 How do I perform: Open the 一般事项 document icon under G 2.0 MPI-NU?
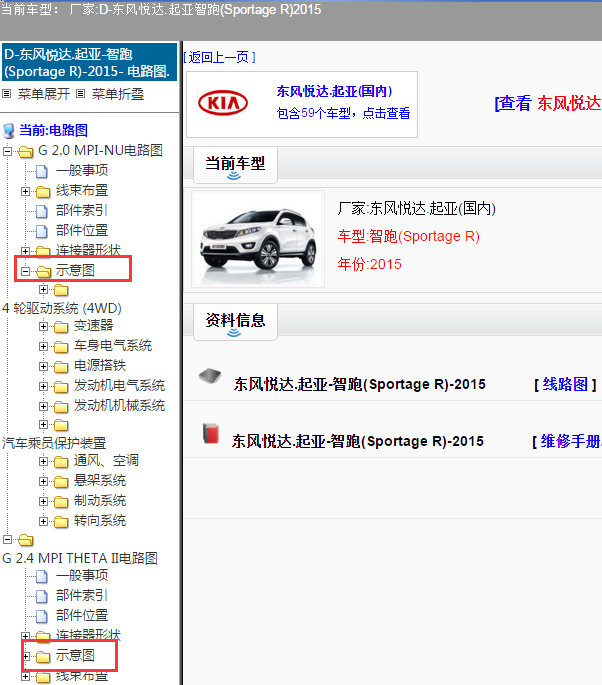tap(42, 171)
